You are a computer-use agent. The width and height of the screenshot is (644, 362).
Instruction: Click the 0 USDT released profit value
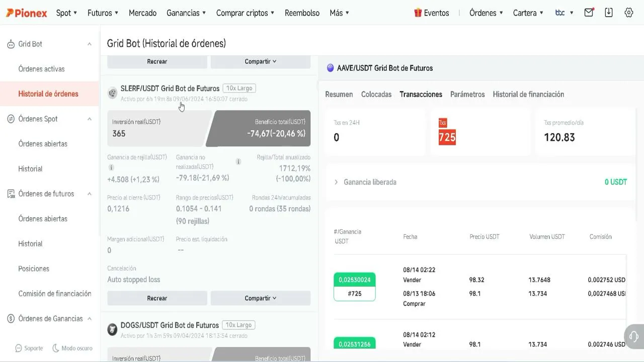(616, 182)
